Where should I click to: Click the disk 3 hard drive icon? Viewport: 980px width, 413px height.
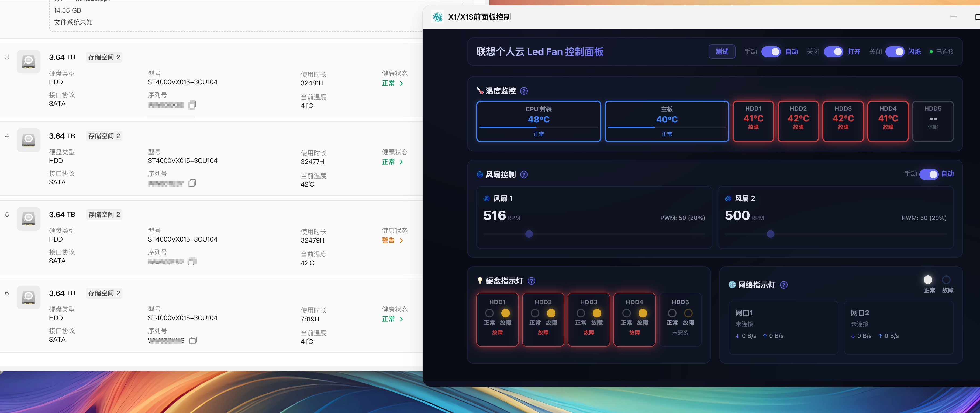click(x=29, y=62)
